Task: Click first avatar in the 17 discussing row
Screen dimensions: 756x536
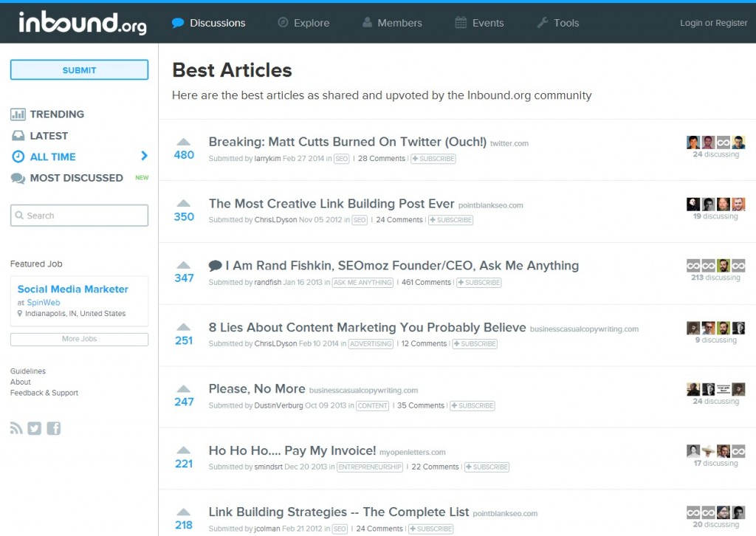Action: 693,451
